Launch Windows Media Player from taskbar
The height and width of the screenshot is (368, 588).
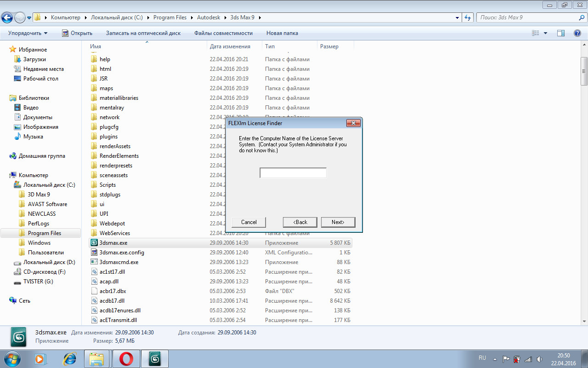pos(41,358)
